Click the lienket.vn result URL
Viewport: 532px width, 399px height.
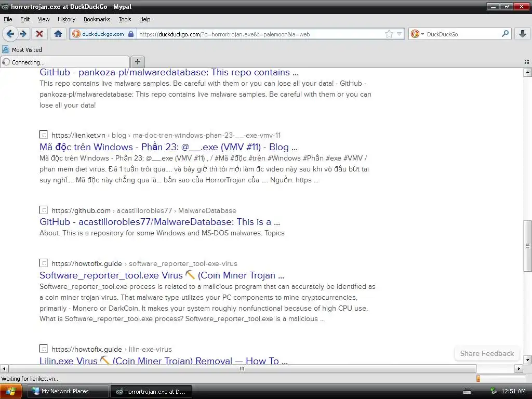point(166,136)
